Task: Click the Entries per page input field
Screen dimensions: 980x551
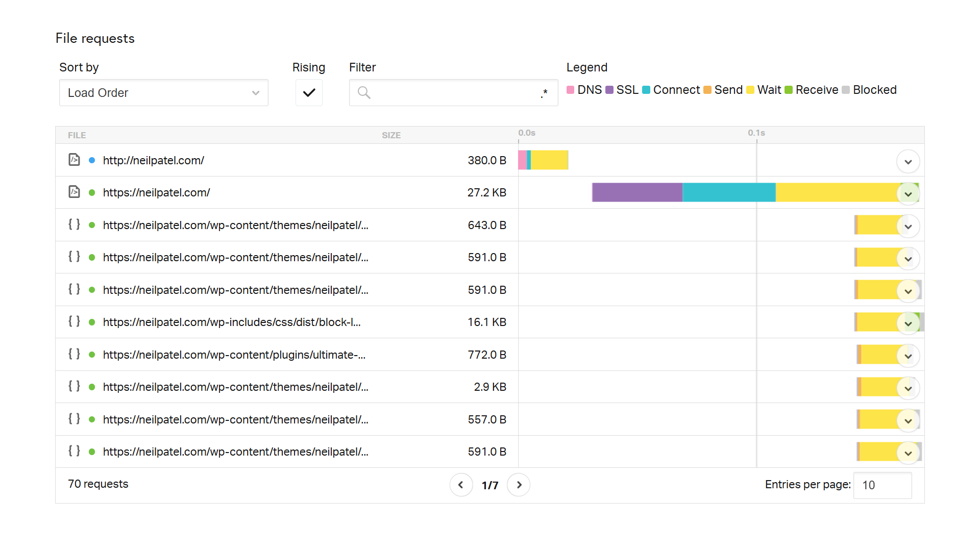Action: coord(883,485)
